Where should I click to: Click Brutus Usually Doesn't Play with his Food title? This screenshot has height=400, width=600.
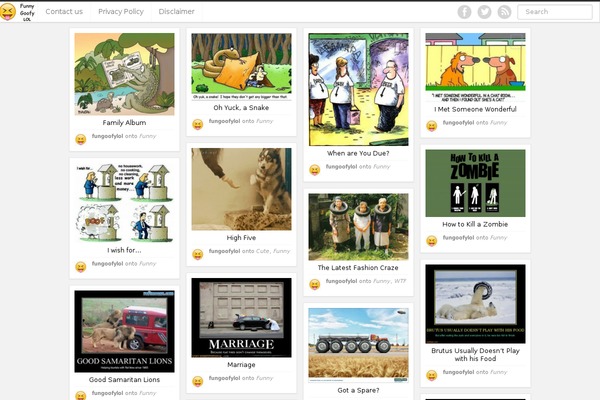[x=475, y=354]
